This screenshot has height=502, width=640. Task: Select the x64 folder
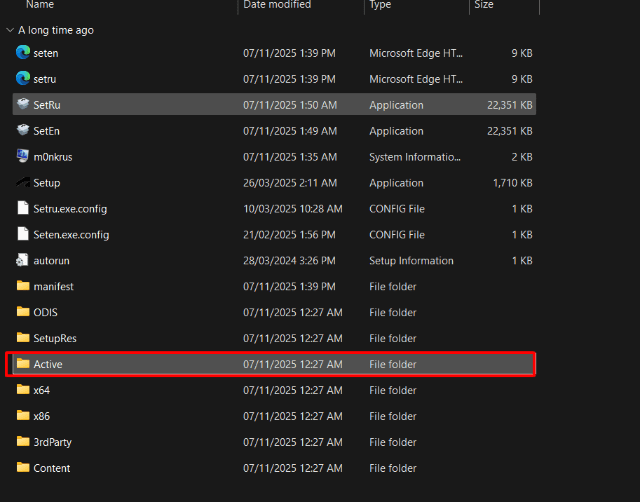[x=41, y=390]
